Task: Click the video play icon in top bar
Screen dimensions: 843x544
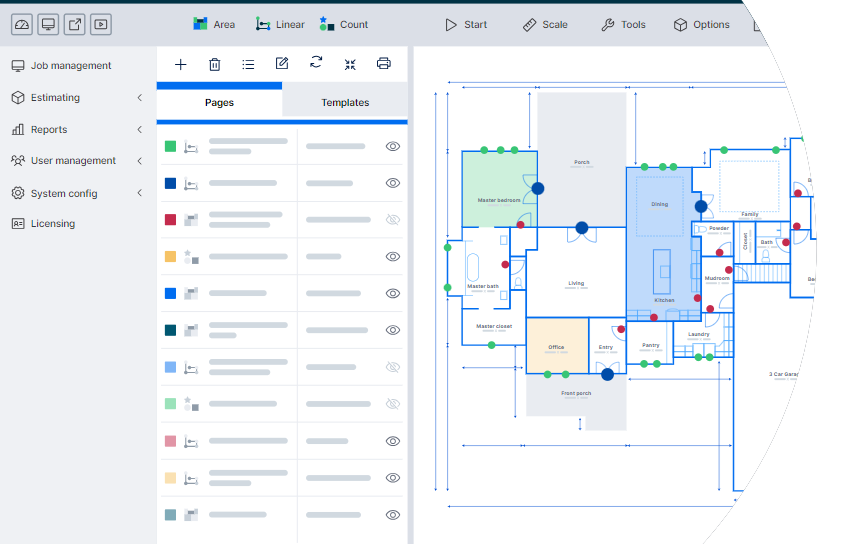Action: pyautogui.click(x=101, y=24)
